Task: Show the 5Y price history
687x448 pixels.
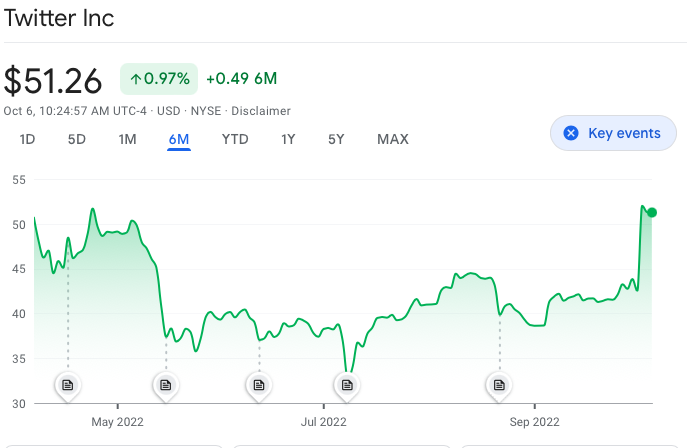Action: point(336,139)
